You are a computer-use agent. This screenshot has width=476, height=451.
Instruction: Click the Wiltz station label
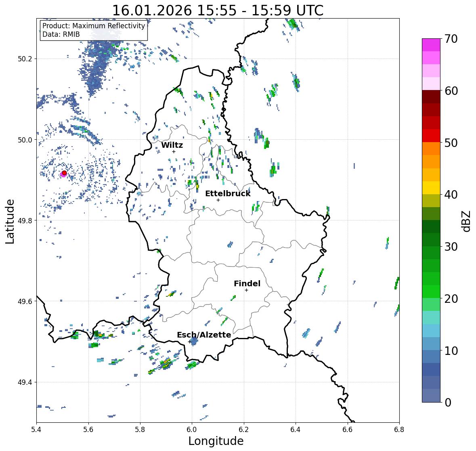(172, 145)
